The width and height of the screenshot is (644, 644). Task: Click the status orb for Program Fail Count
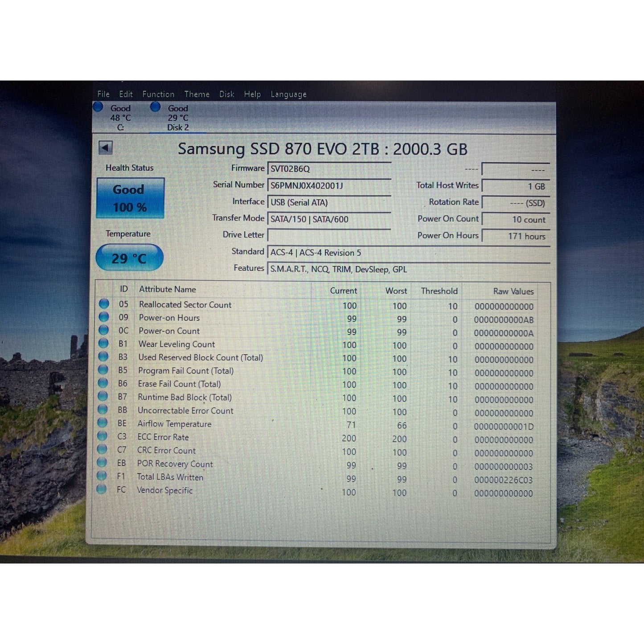click(103, 370)
